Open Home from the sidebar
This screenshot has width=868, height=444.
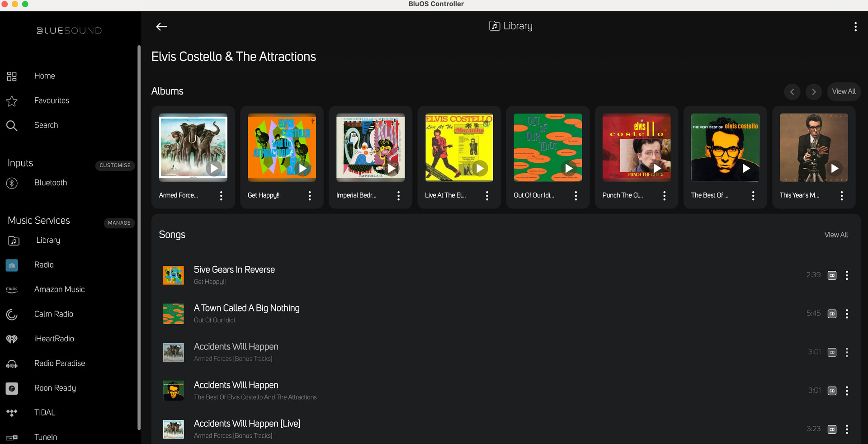[x=44, y=76]
